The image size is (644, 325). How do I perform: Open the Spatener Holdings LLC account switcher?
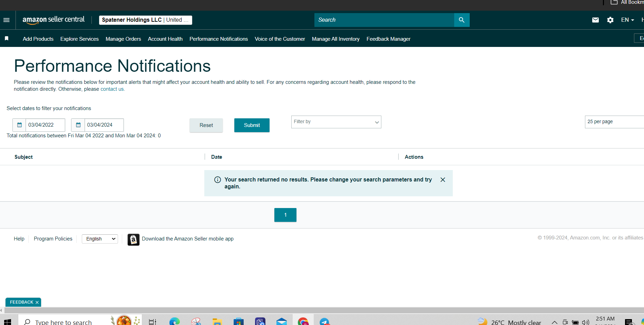[x=145, y=20]
